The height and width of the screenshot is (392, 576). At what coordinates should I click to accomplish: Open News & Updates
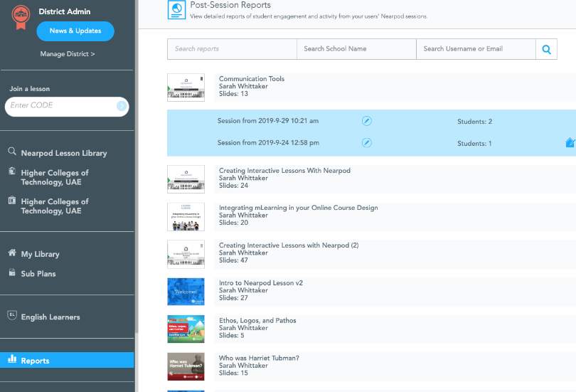tap(75, 31)
